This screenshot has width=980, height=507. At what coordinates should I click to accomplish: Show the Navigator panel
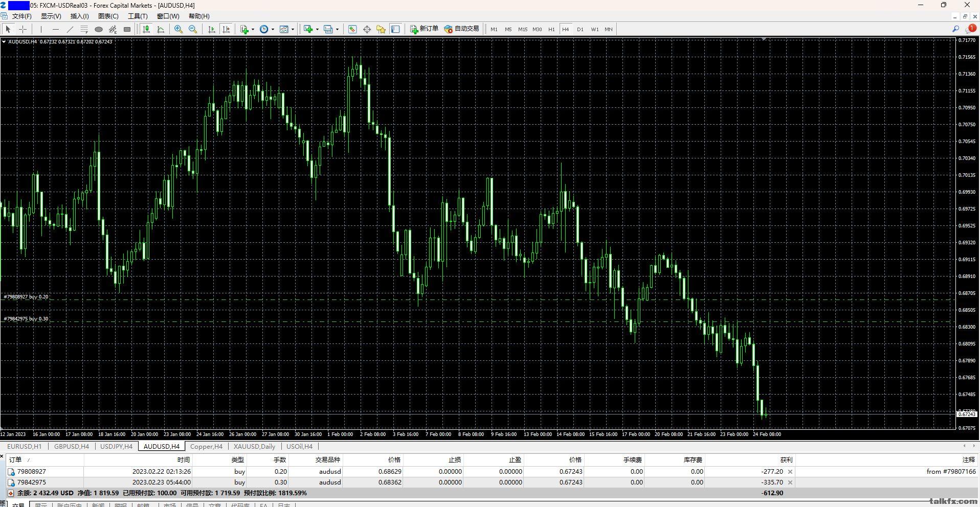pyautogui.click(x=381, y=29)
